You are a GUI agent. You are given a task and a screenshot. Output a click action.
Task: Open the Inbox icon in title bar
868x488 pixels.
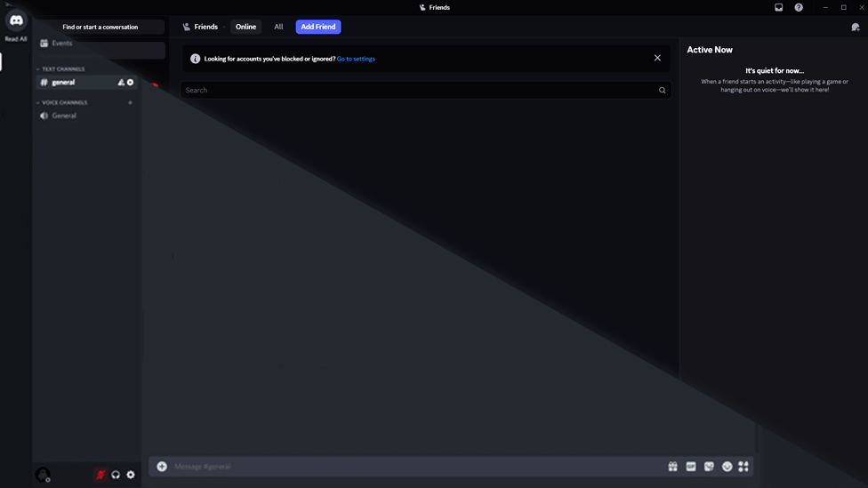pos(779,7)
